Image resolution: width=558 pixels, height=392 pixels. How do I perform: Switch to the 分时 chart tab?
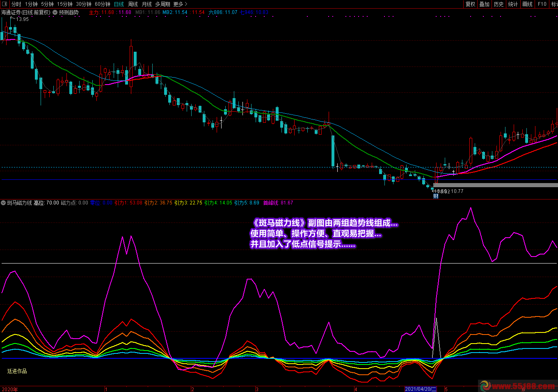tap(16, 4)
